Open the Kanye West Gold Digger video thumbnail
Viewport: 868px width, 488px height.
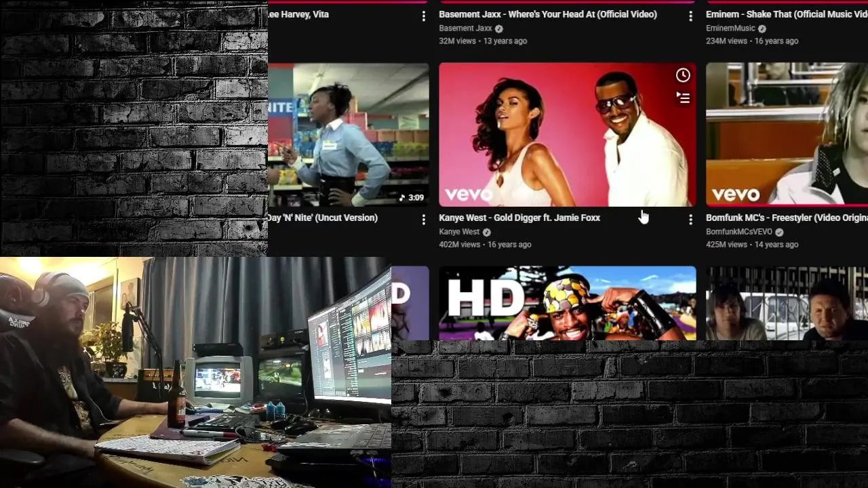568,134
